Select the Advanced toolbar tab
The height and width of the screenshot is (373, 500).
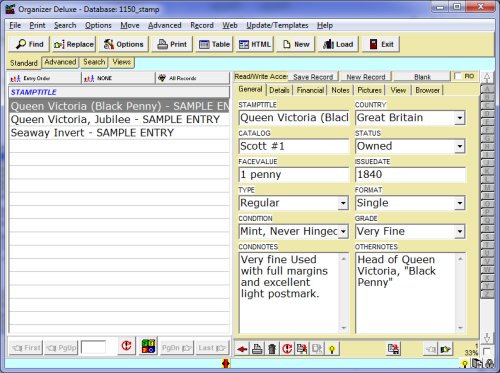click(x=60, y=62)
